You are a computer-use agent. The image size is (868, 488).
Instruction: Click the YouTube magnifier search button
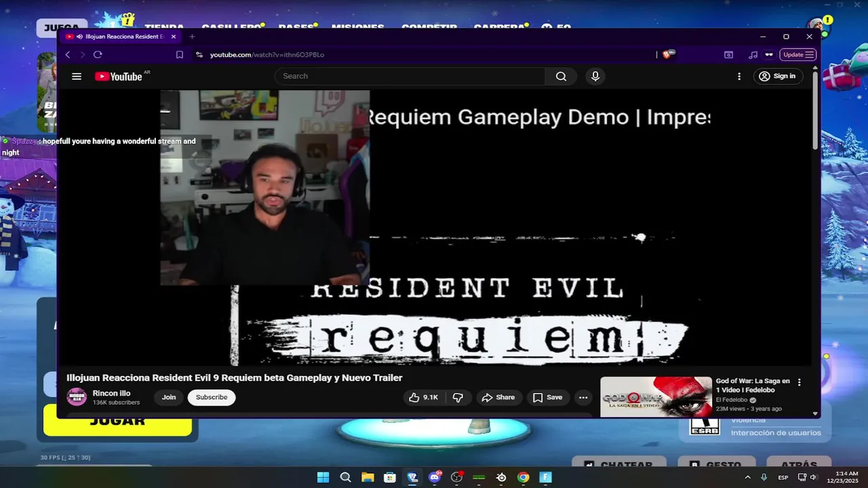click(x=561, y=76)
